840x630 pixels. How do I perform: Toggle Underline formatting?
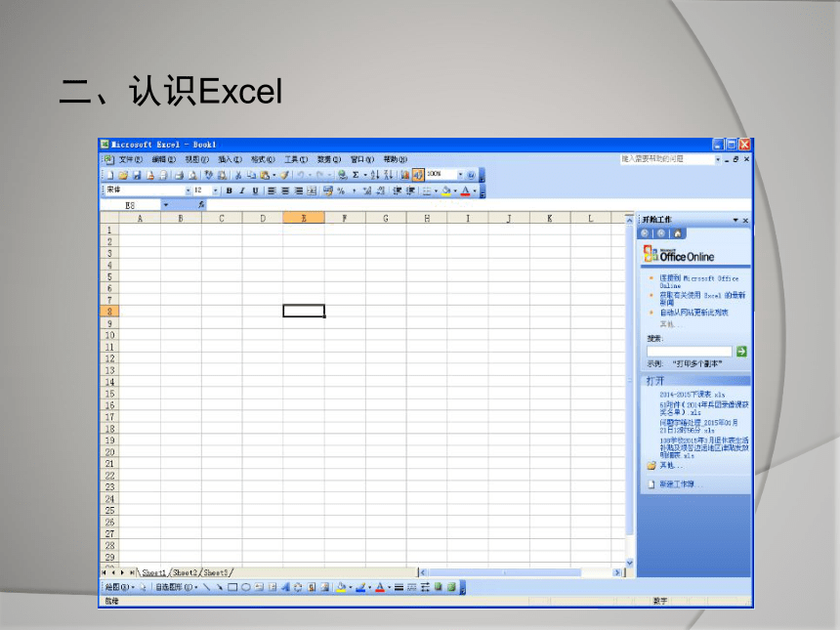tap(255, 190)
